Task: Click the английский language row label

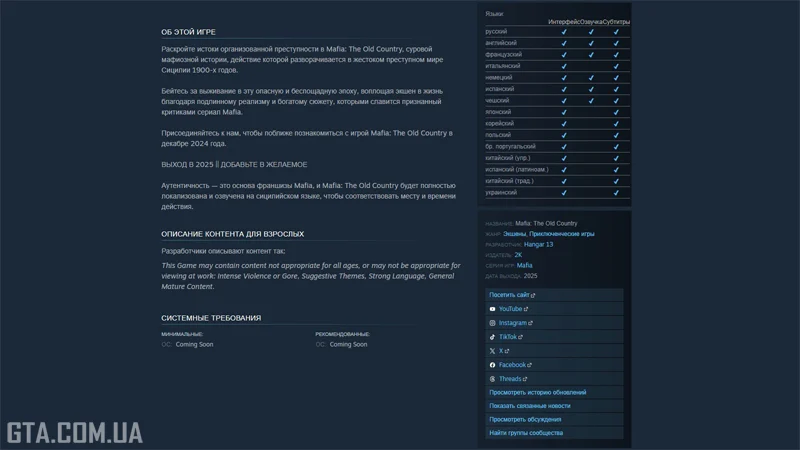Action: point(501,43)
